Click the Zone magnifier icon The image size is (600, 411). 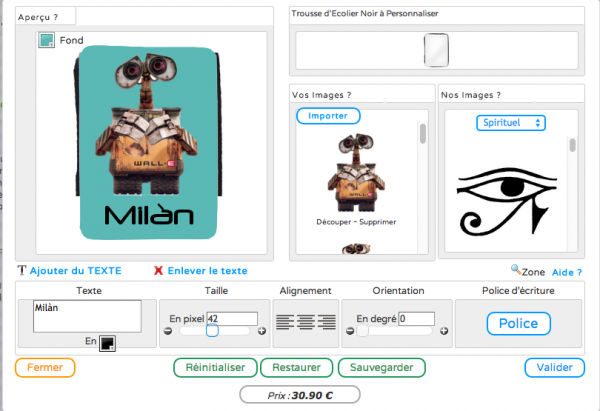pyautogui.click(x=516, y=269)
